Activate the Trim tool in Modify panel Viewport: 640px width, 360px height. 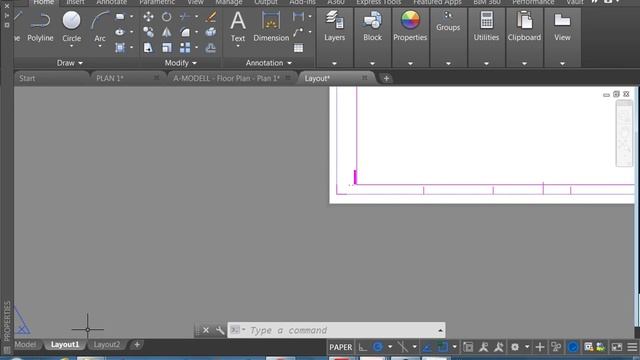click(185, 17)
